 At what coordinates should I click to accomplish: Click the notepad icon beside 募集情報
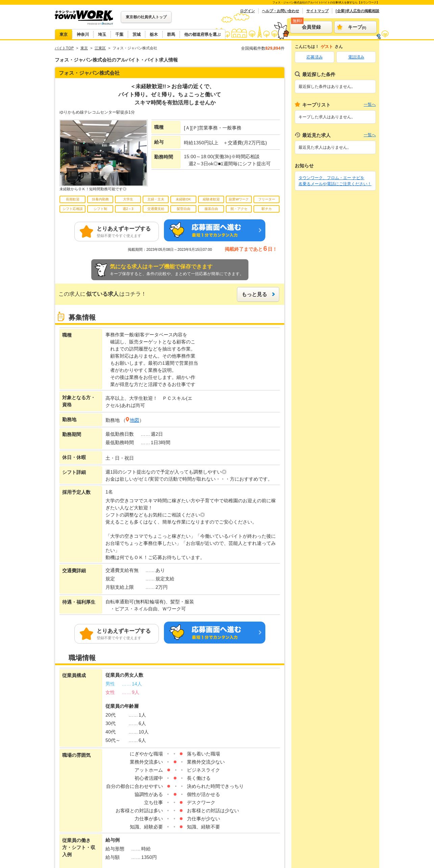[61, 317]
